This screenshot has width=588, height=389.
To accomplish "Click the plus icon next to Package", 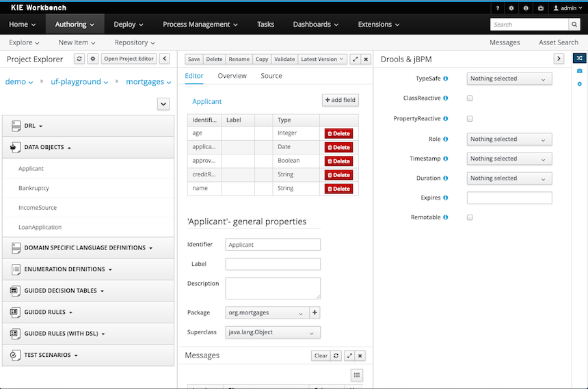I will [x=315, y=312].
